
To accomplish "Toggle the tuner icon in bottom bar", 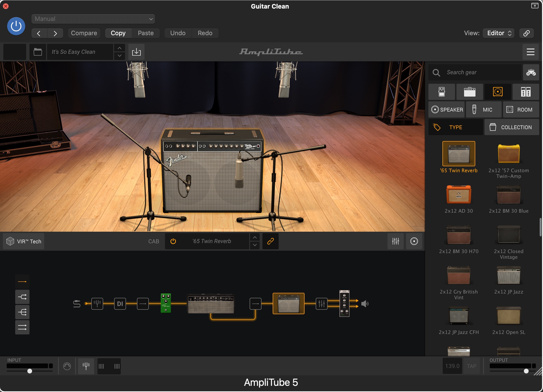I will pos(86,366).
